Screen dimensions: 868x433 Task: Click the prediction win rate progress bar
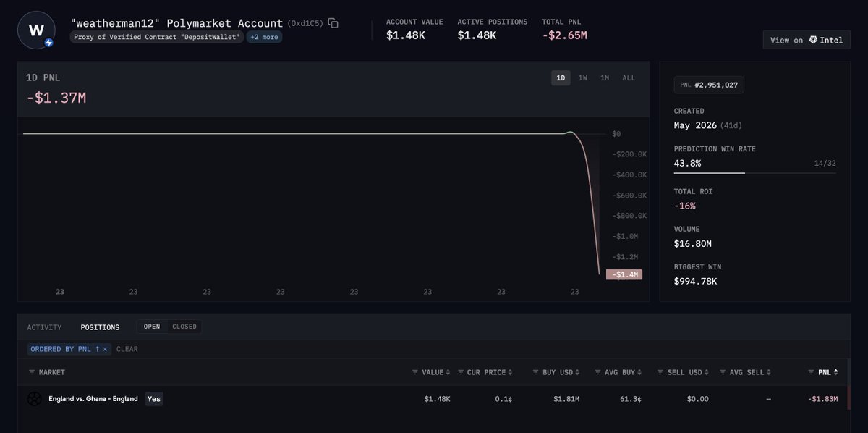tap(754, 173)
